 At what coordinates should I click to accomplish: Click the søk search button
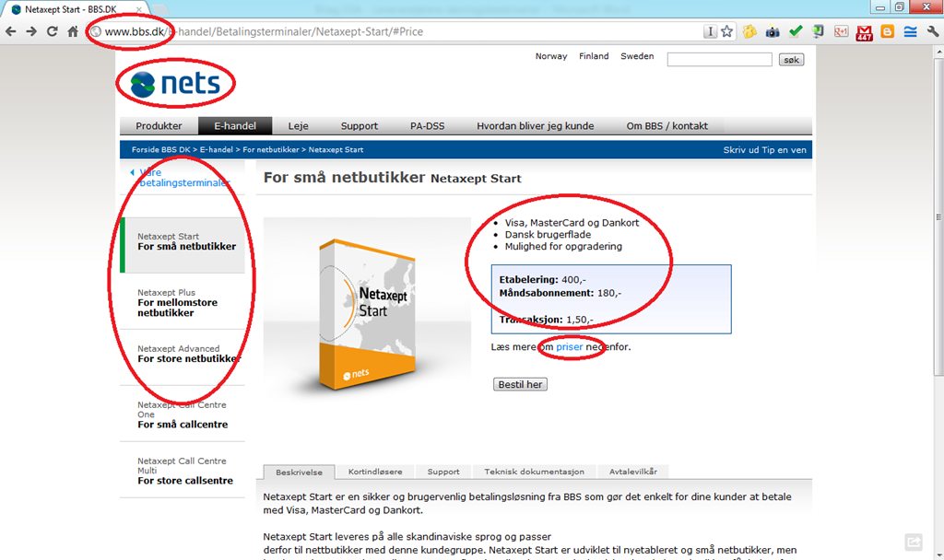[x=791, y=60]
